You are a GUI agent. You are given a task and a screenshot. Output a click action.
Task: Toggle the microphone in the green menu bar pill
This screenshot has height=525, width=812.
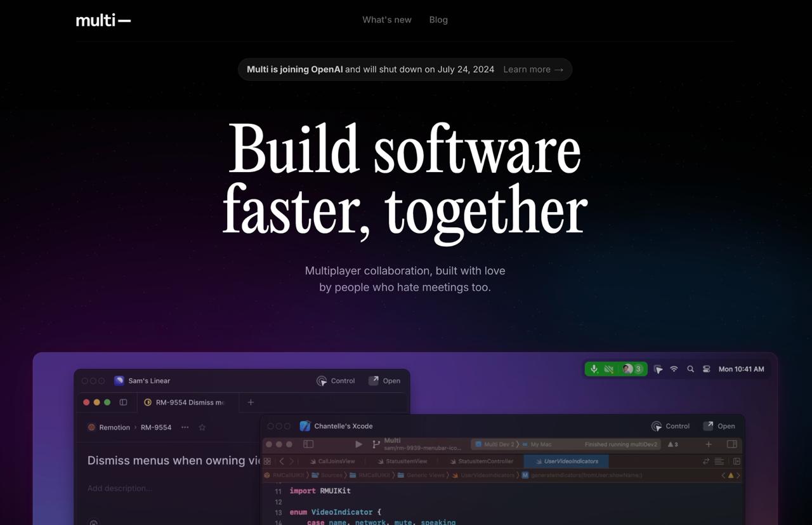[x=594, y=369]
